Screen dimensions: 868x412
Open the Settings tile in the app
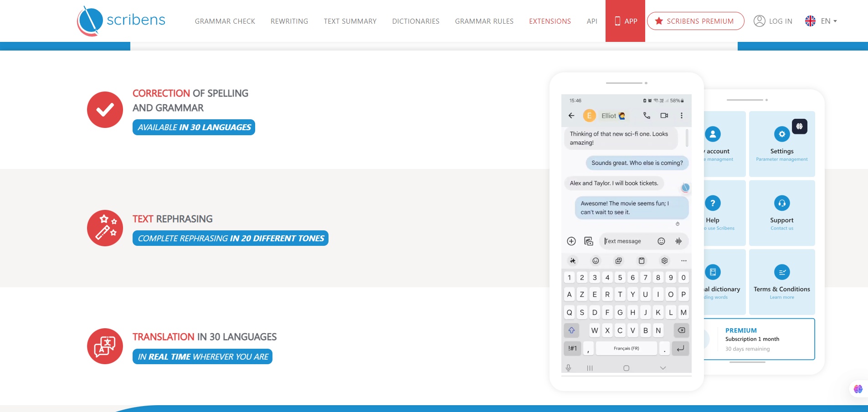782,144
